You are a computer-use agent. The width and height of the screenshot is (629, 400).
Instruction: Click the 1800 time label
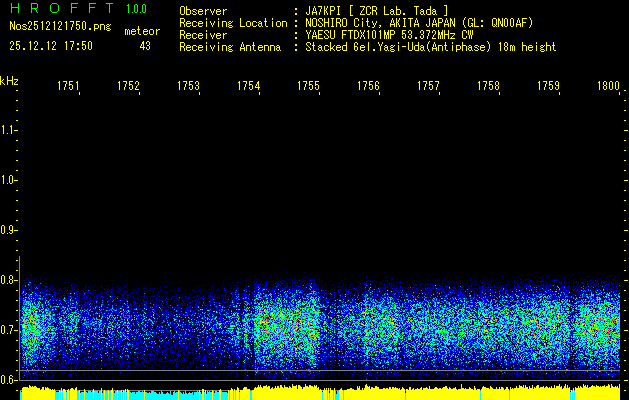pos(608,87)
